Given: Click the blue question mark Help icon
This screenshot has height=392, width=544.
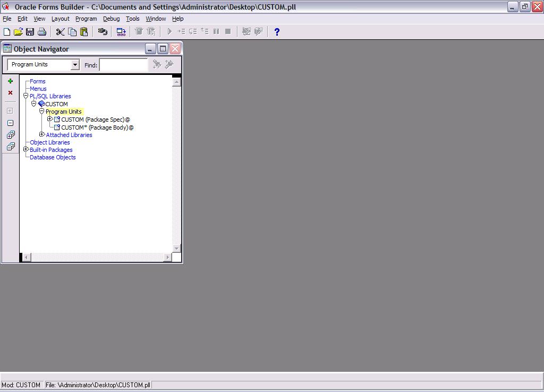Looking at the screenshot, I should (x=277, y=32).
